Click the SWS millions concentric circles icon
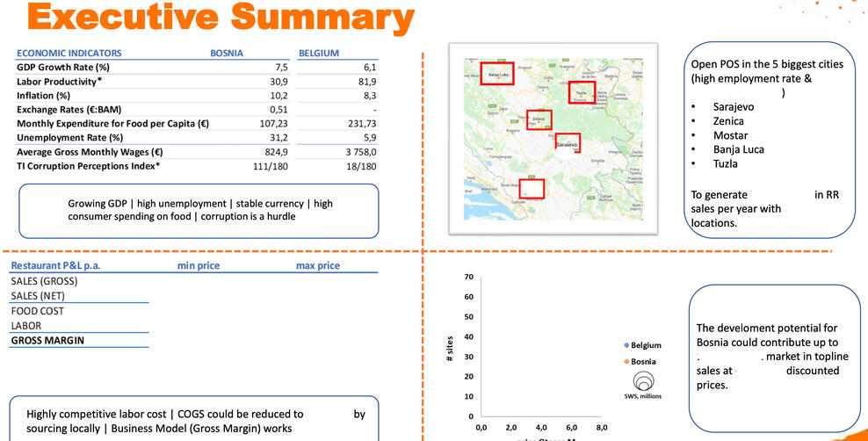This screenshot has width=868, height=441. 644,380
